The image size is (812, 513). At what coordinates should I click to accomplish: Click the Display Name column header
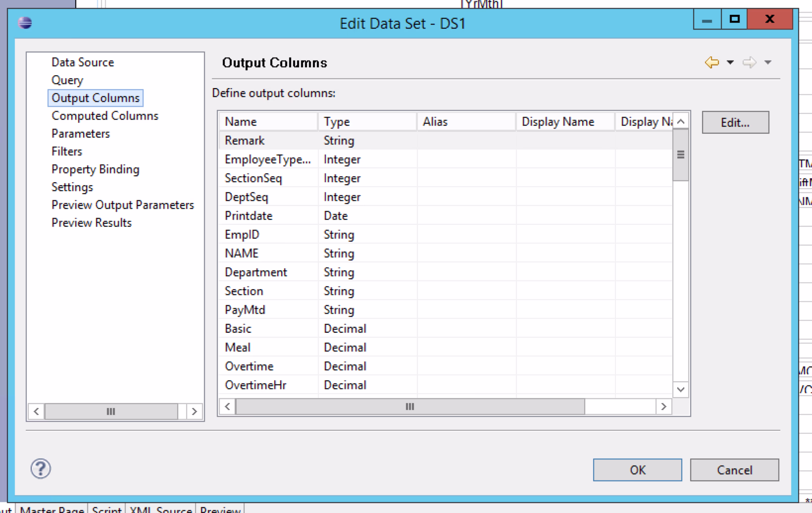click(558, 122)
